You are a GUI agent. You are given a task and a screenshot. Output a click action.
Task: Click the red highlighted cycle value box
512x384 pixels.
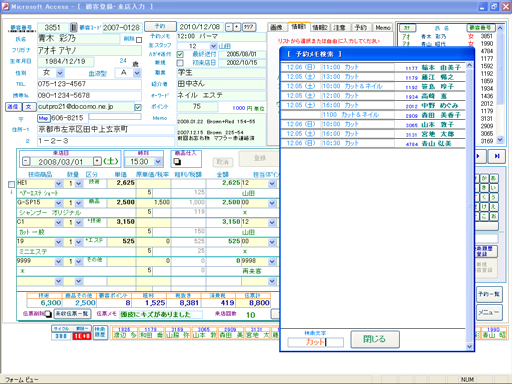point(82,336)
